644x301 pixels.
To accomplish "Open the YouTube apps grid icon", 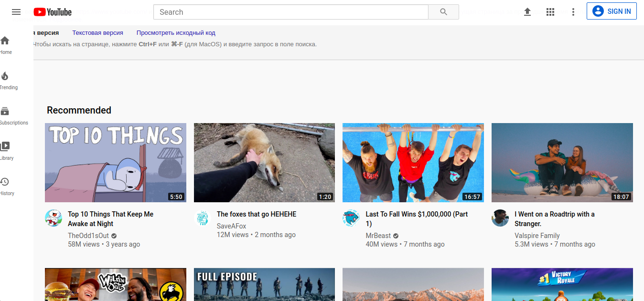I will click(550, 12).
